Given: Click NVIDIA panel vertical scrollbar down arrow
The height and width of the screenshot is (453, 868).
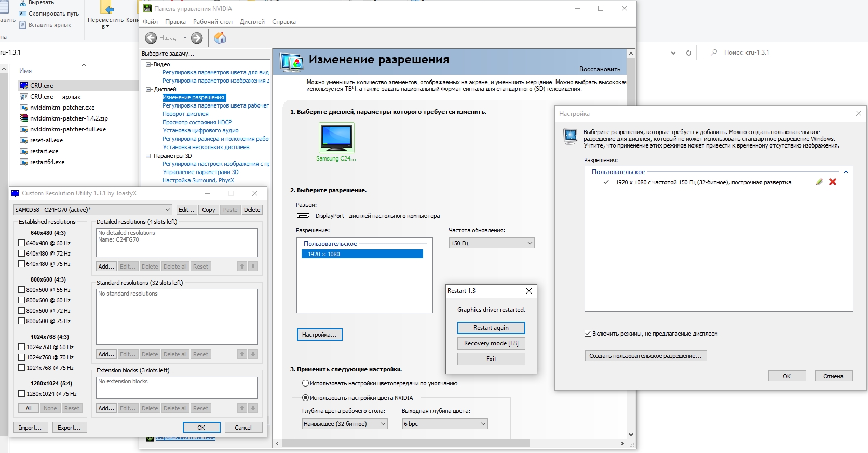Looking at the screenshot, I should 631,434.
